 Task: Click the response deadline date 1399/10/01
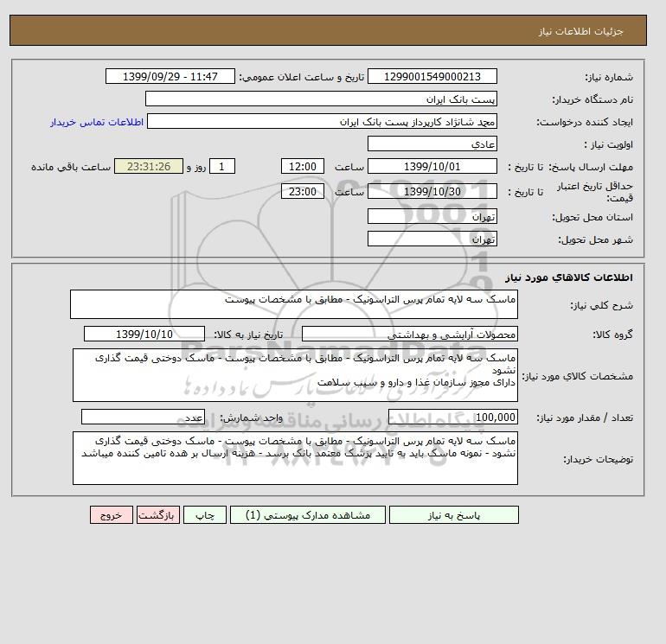432,167
